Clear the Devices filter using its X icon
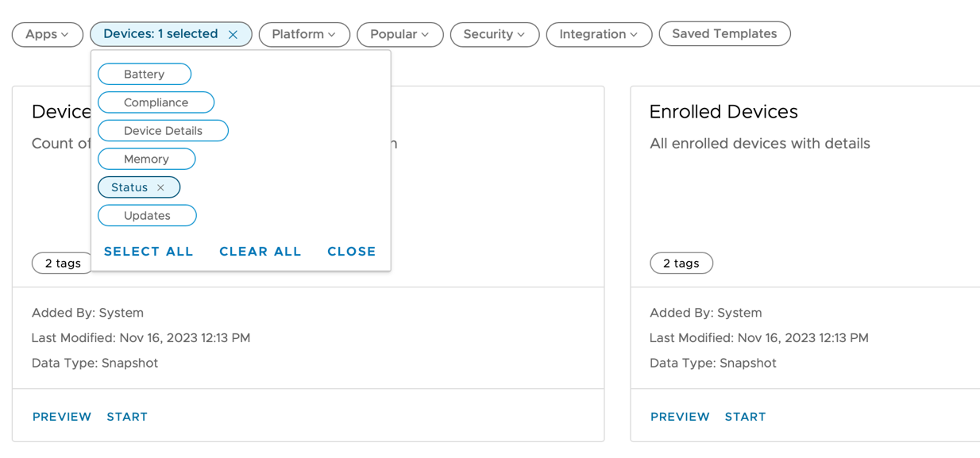This screenshot has width=980, height=458. tap(233, 35)
